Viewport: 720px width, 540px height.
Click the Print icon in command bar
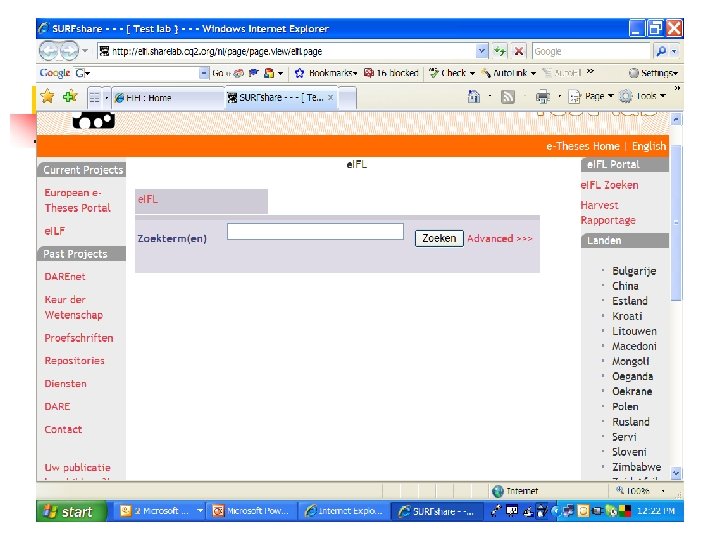(543, 96)
